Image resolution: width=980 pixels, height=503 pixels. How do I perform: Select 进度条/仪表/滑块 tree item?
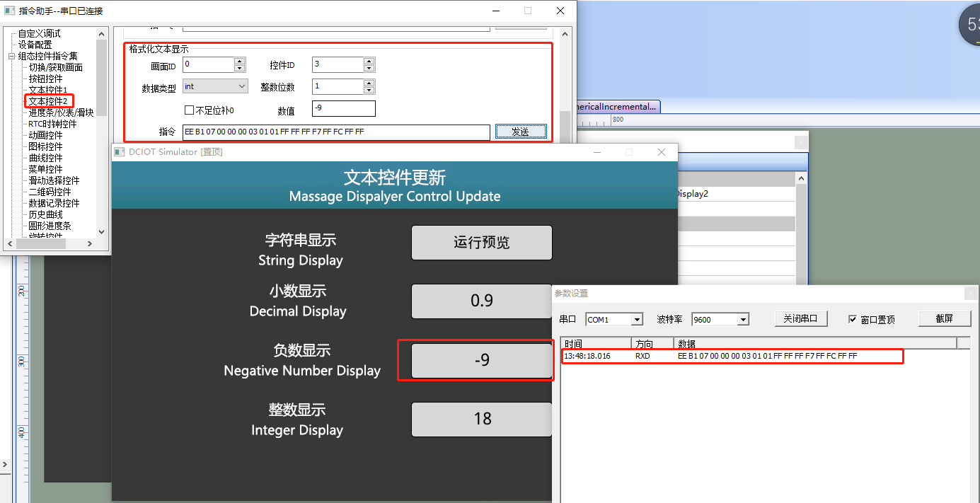click(61, 112)
